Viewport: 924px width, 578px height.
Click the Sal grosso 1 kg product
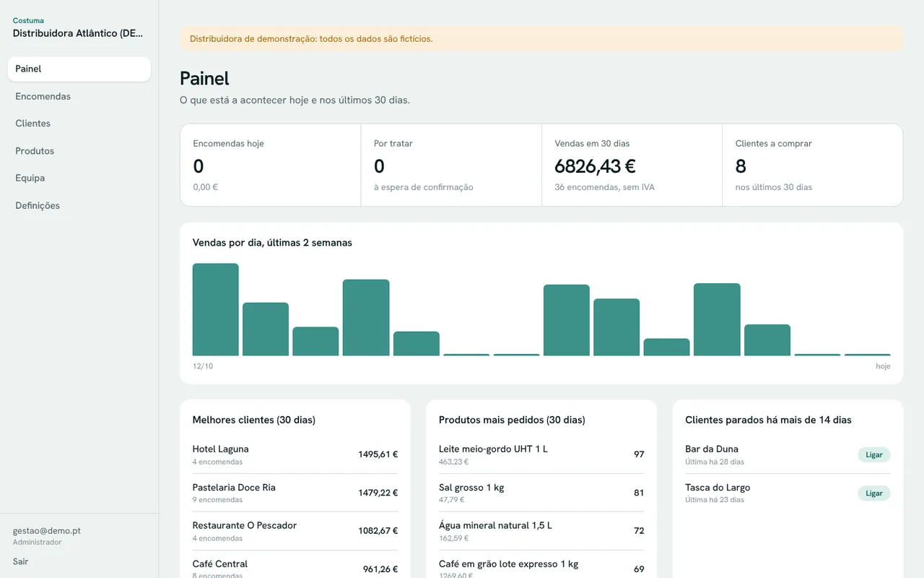[x=541, y=493]
